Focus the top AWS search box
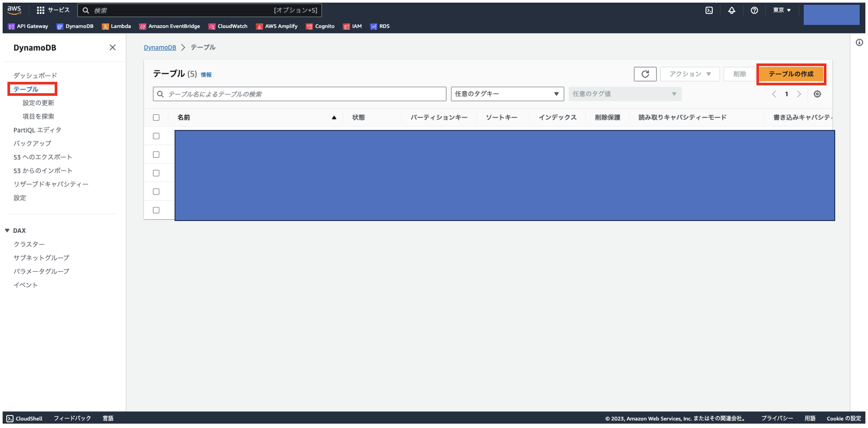This screenshot has width=868, height=428. pos(199,10)
